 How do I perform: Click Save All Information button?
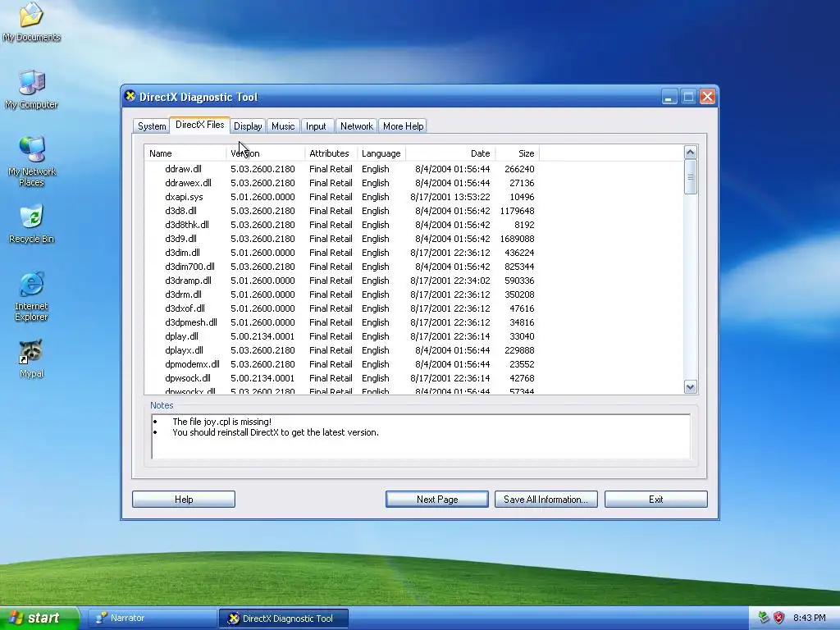(x=546, y=500)
